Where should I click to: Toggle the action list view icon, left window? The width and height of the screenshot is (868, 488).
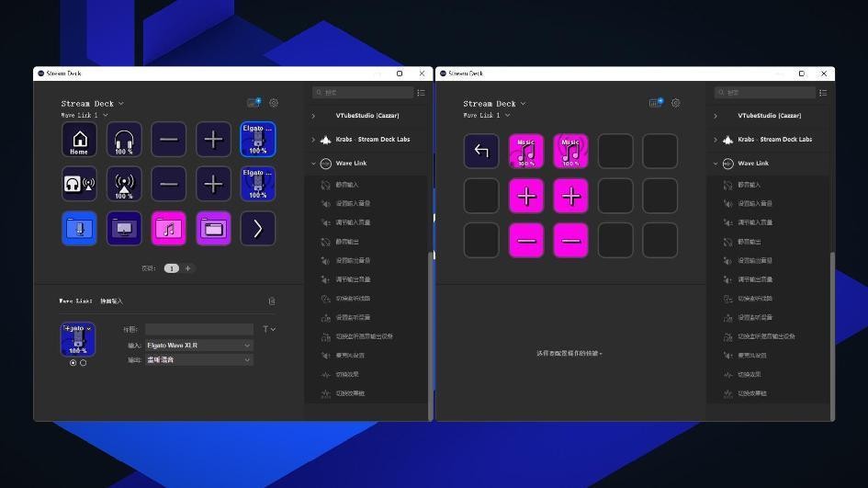tap(422, 93)
